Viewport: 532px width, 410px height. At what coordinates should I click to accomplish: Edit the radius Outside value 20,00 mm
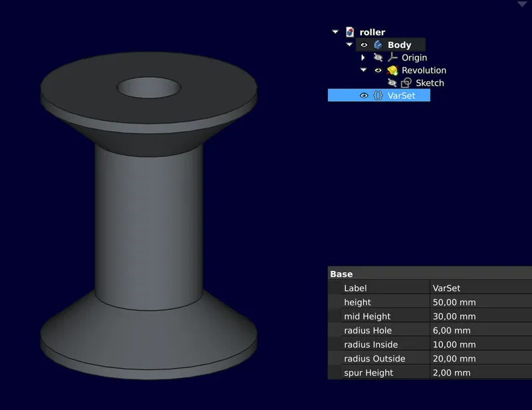pyautogui.click(x=480, y=358)
